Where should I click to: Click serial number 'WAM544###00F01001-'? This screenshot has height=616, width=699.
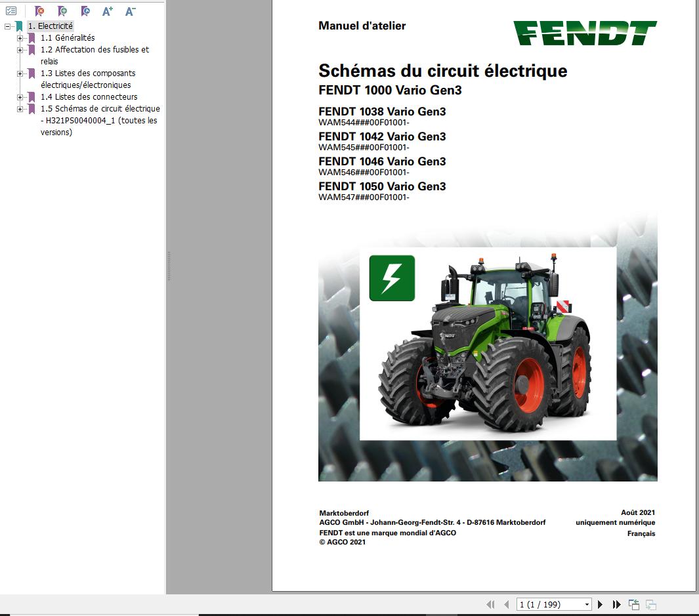(364, 123)
